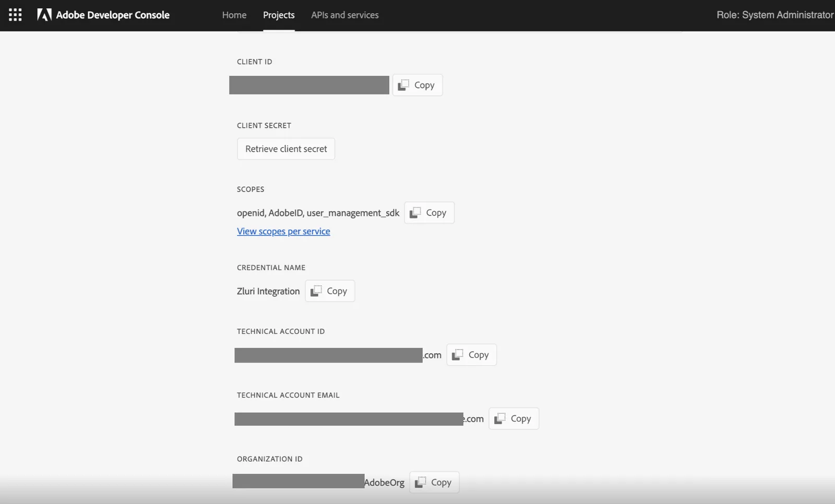This screenshot has height=504, width=835.
Task: Copy the Client ID value
Action: tap(417, 85)
